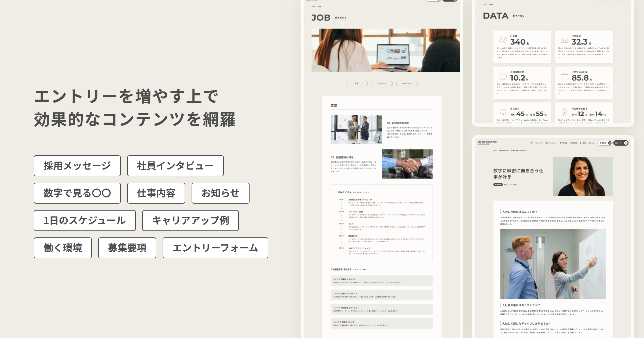This screenshot has height=338, width=644.
Task: Click the 平均有休消化率 calendar icon
Action: [x=564, y=76]
